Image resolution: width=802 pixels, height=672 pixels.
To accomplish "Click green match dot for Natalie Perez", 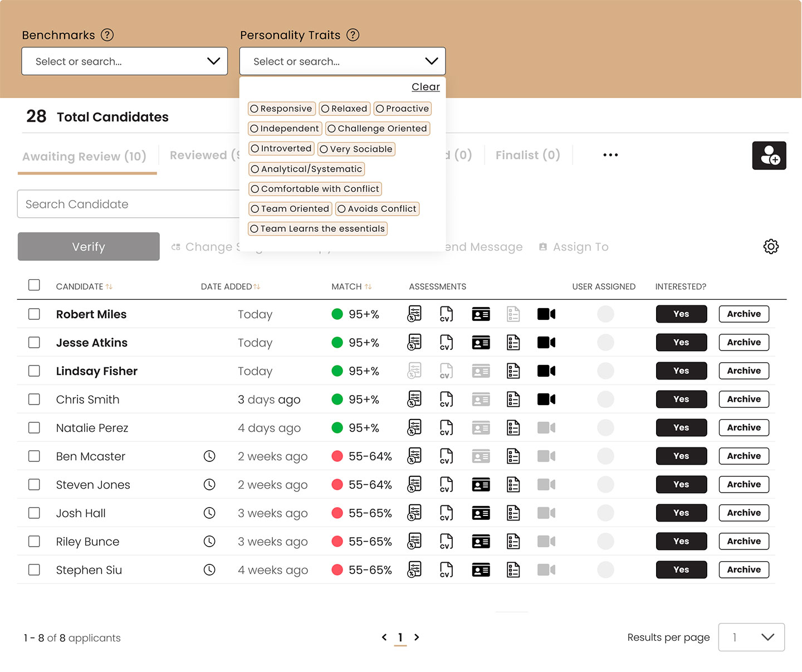I will coord(337,427).
